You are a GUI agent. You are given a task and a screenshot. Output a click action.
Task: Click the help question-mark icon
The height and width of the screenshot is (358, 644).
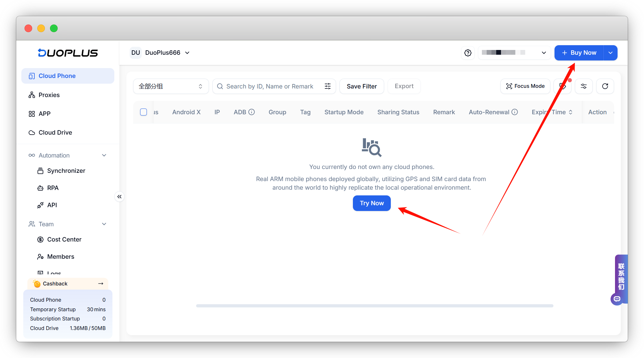[468, 53]
